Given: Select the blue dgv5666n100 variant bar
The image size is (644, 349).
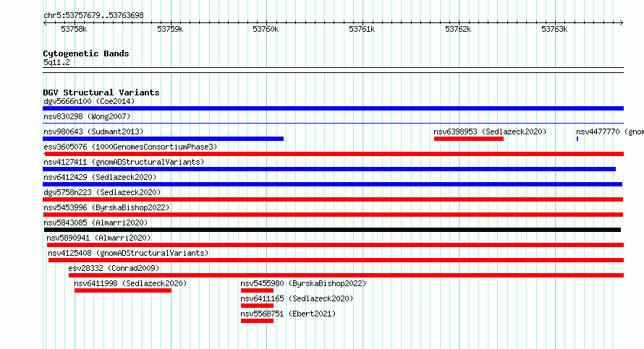Looking at the screenshot, I should [x=333, y=108].
